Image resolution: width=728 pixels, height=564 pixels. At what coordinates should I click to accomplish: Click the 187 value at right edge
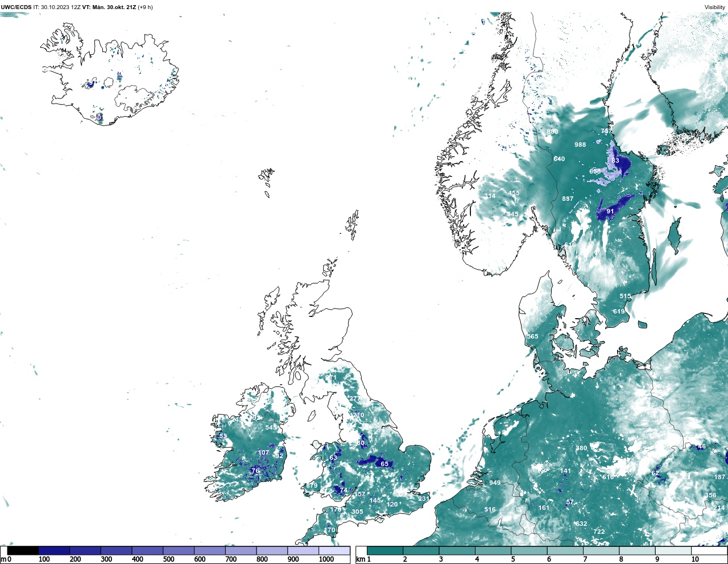point(720,477)
